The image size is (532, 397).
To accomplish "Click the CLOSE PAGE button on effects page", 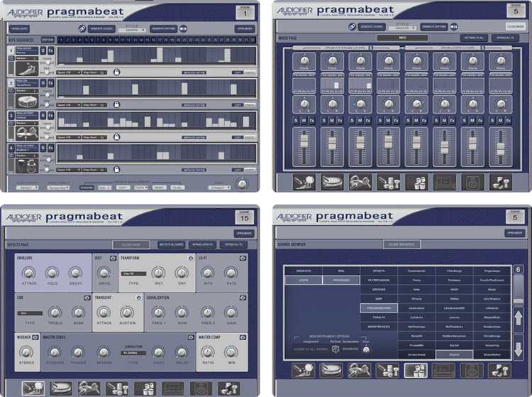I will 131,245.
